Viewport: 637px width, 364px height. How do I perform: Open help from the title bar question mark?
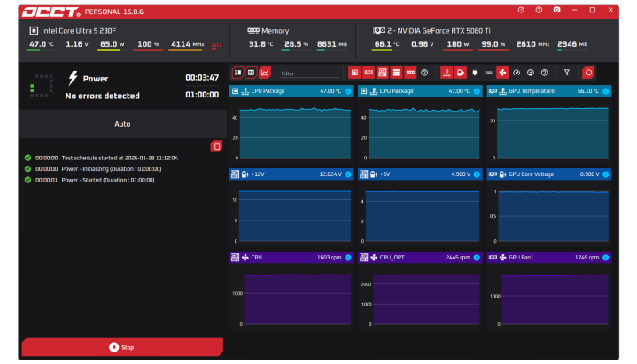[539, 10]
